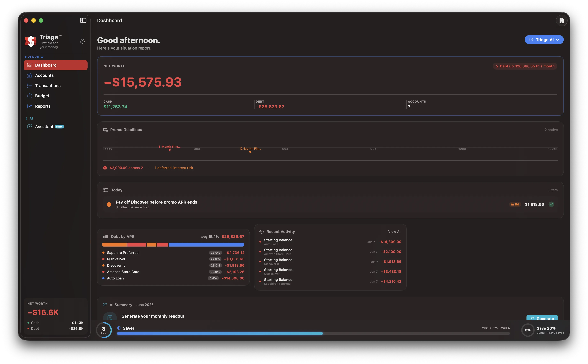This screenshot has width=588, height=364.
Task: Click Starting Balance Quicksilver activity
Action: click(x=330, y=271)
